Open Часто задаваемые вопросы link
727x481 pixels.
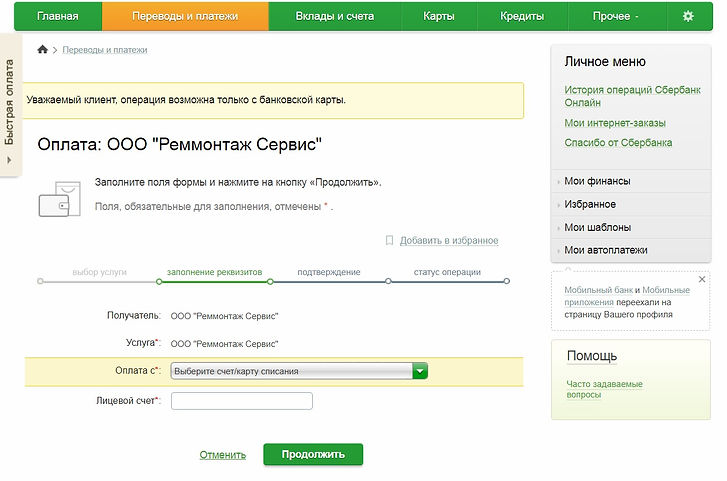point(604,389)
